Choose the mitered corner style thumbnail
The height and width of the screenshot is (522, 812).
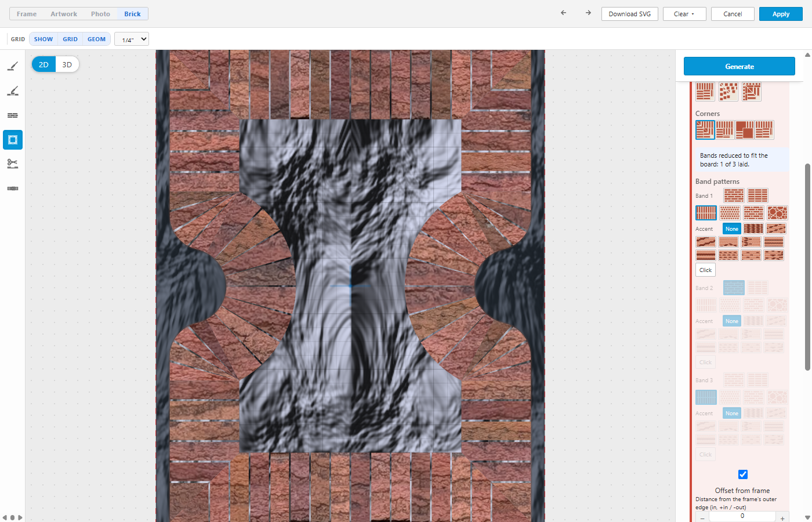click(x=705, y=130)
